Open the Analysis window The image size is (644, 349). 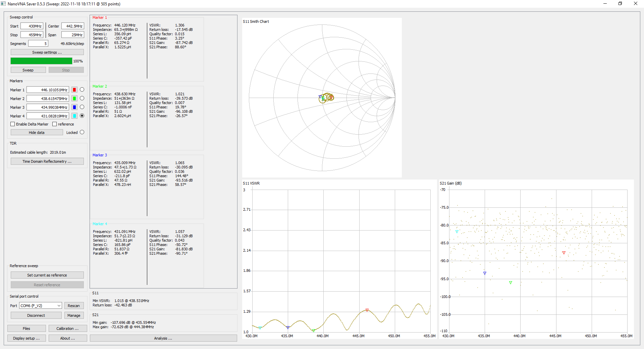(x=163, y=338)
